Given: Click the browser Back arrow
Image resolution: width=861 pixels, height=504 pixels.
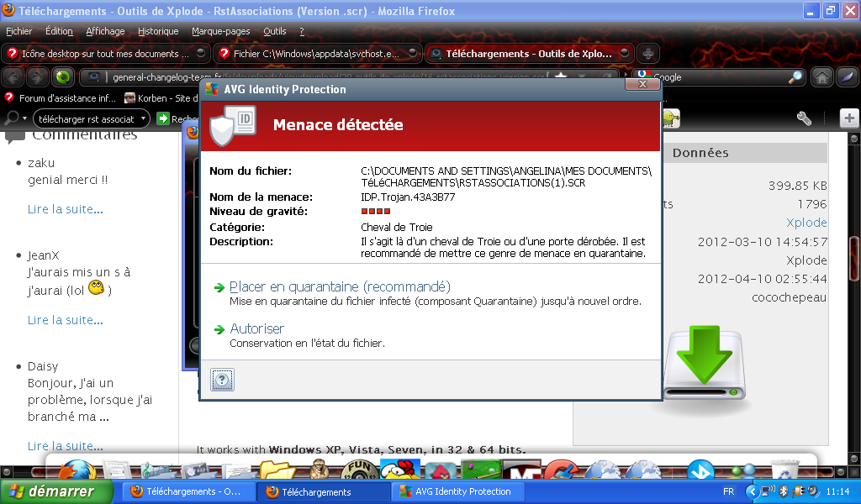Looking at the screenshot, I should click(x=13, y=77).
